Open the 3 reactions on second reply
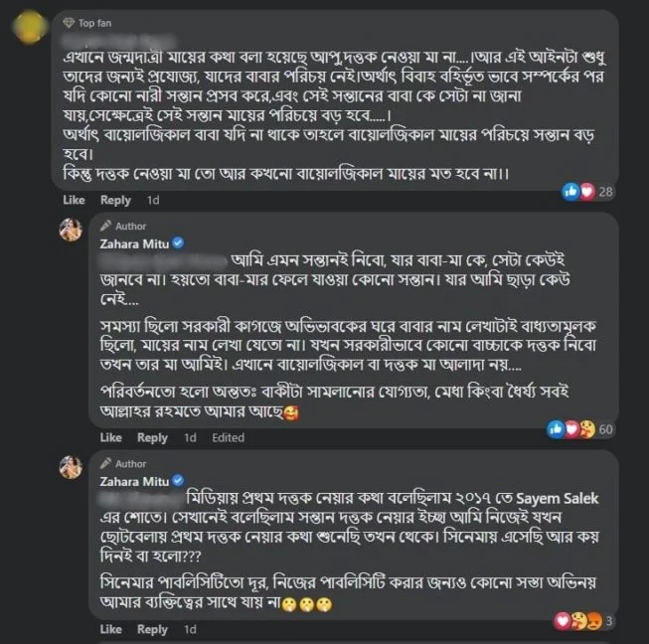Screen dimensions: 649x644 584,621
